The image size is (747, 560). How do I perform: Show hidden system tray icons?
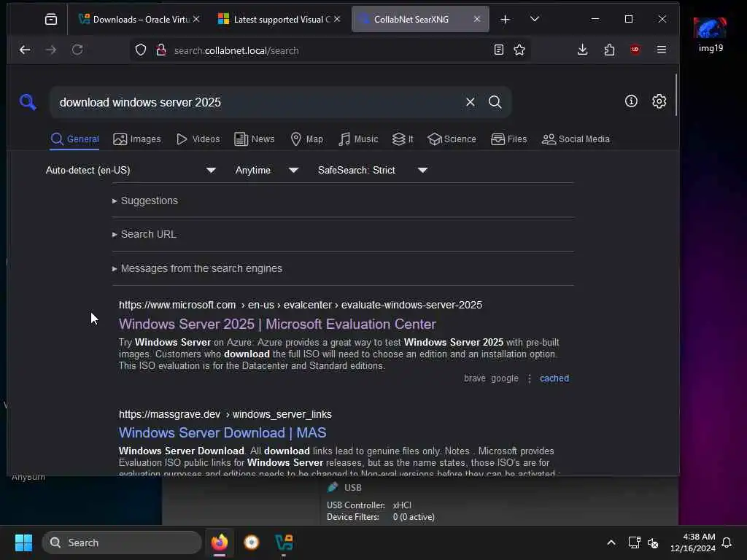(611, 542)
